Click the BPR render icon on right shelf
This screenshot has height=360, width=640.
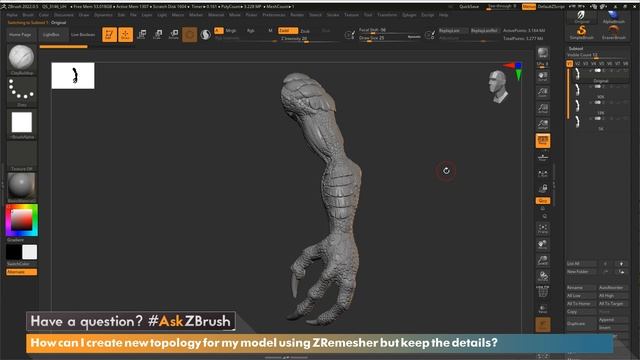point(542,53)
